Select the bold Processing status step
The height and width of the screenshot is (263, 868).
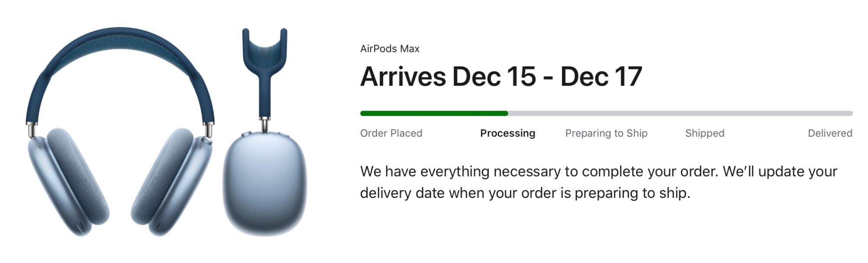507,133
